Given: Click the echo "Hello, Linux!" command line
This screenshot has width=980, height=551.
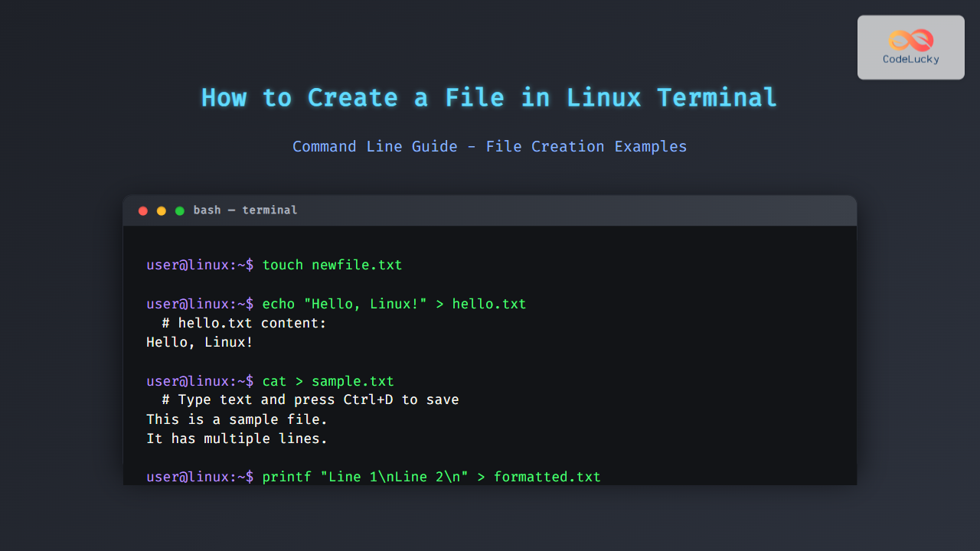Looking at the screenshot, I should (394, 304).
